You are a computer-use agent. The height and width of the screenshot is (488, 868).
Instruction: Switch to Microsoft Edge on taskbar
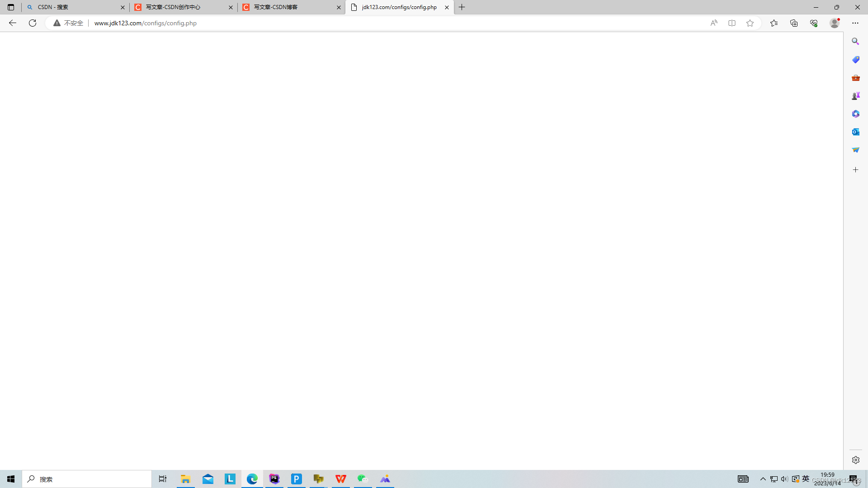(x=252, y=479)
